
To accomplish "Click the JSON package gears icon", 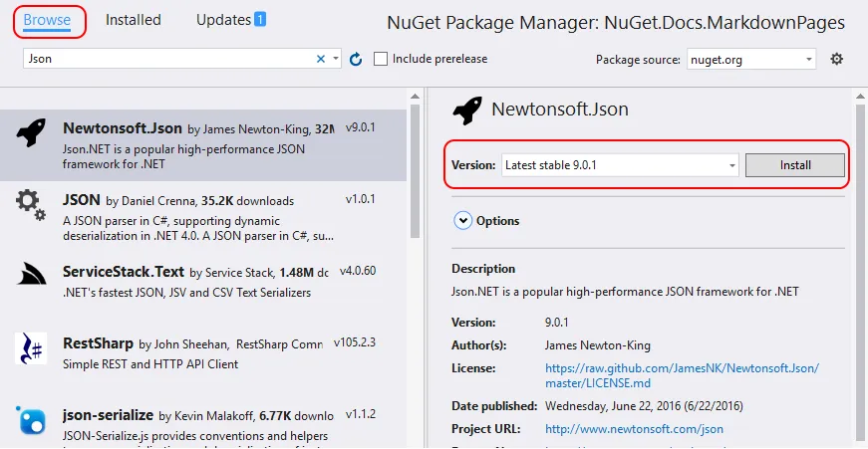I will (31, 205).
